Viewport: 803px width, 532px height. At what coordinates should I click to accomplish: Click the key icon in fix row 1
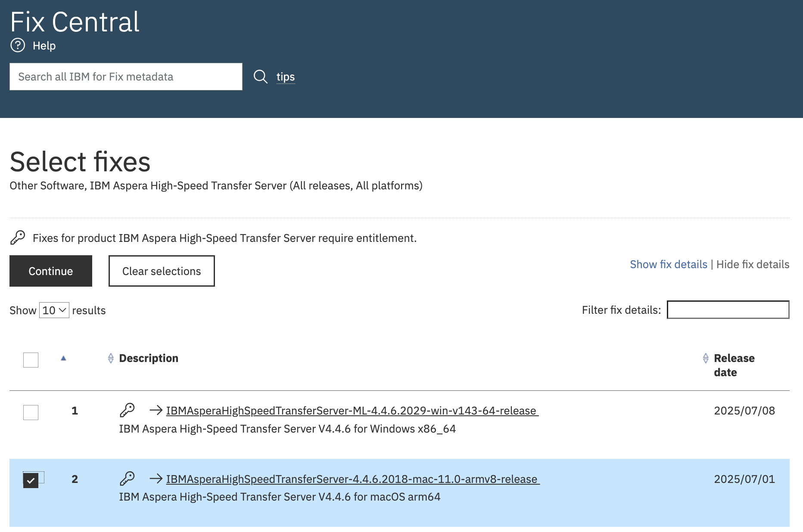pyautogui.click(x=127, y=410)
